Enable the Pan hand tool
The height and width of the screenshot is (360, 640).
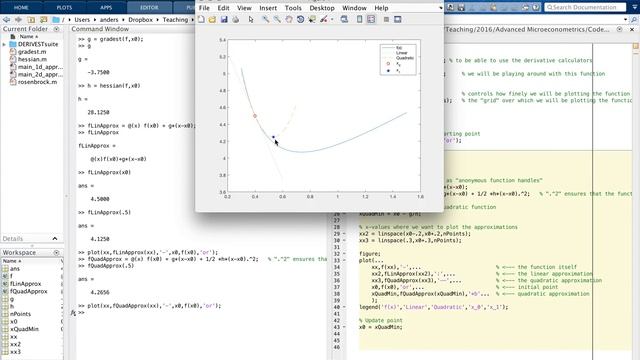(x=289, y=19)
